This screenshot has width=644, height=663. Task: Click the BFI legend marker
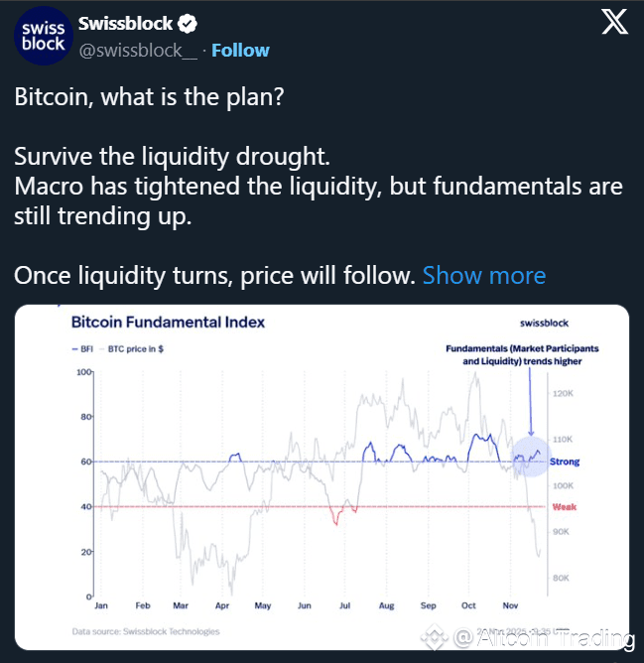81,349
